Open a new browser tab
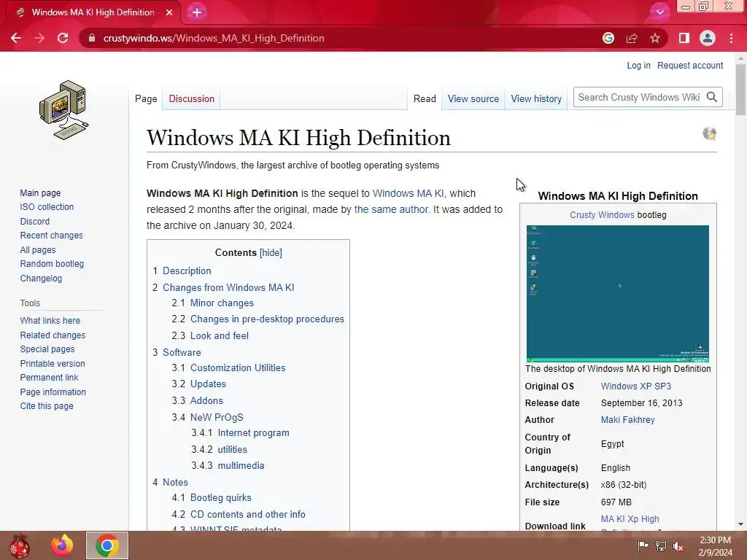 (197, 12)
